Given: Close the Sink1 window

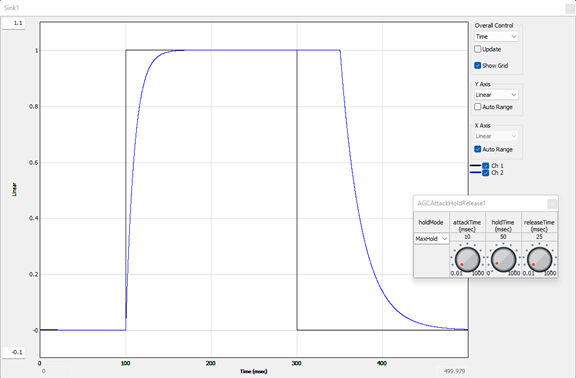Looking at the screenshot, I should pos(570,8).
